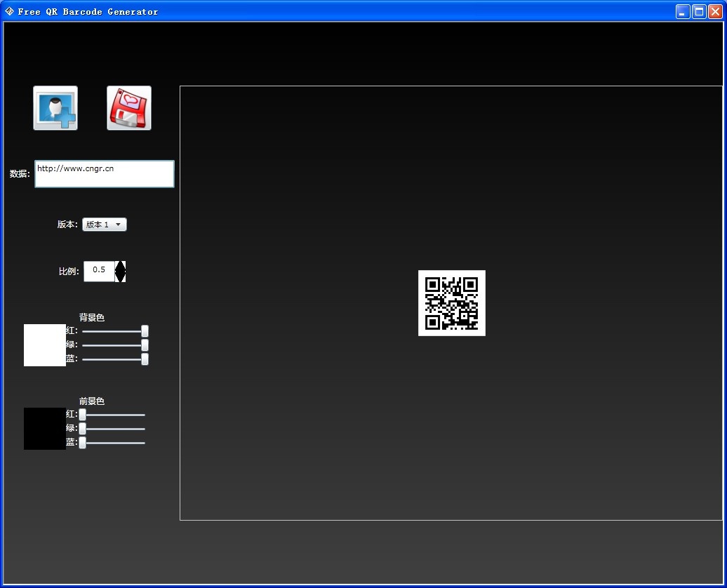The height and width of the screenshot is (588, 727).
Task: Click the 背景色 red (红) slider handle
Action: click(x=145, y=331)
